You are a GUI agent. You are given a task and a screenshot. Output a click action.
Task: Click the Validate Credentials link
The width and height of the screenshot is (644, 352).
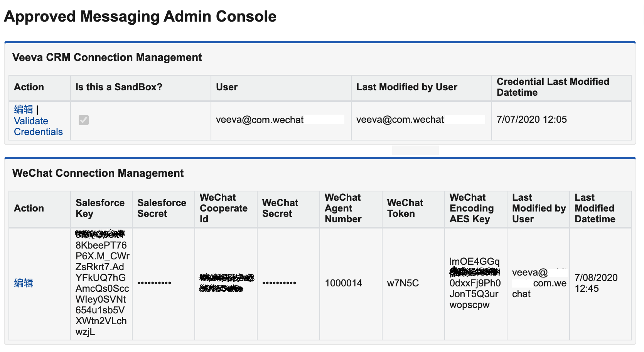pyautogui.click(x=38, y=127)
